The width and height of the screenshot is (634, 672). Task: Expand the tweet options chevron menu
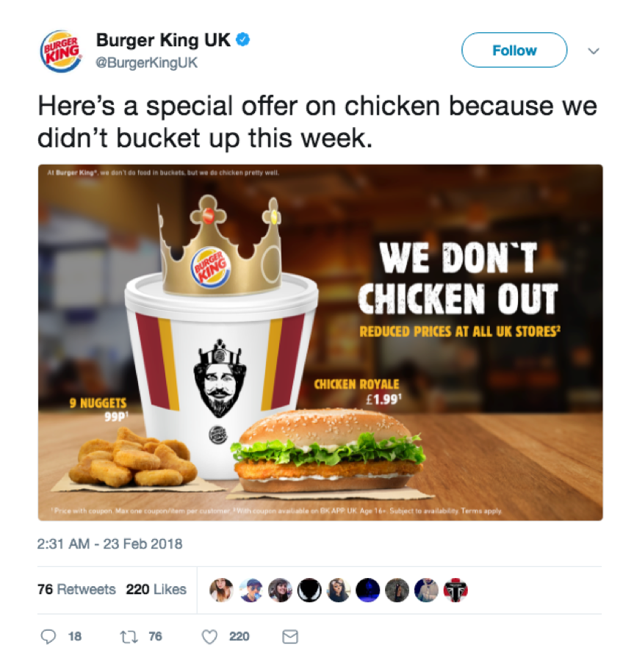594,51
